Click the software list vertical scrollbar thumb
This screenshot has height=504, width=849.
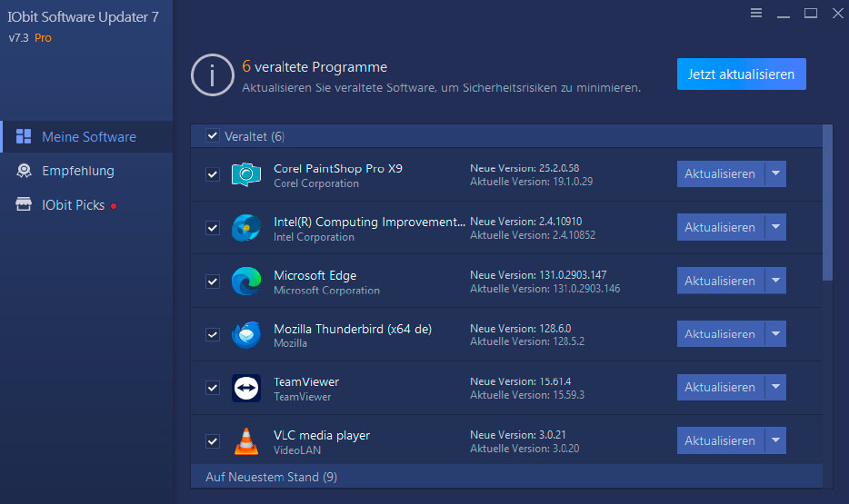[x=827, y=203]
